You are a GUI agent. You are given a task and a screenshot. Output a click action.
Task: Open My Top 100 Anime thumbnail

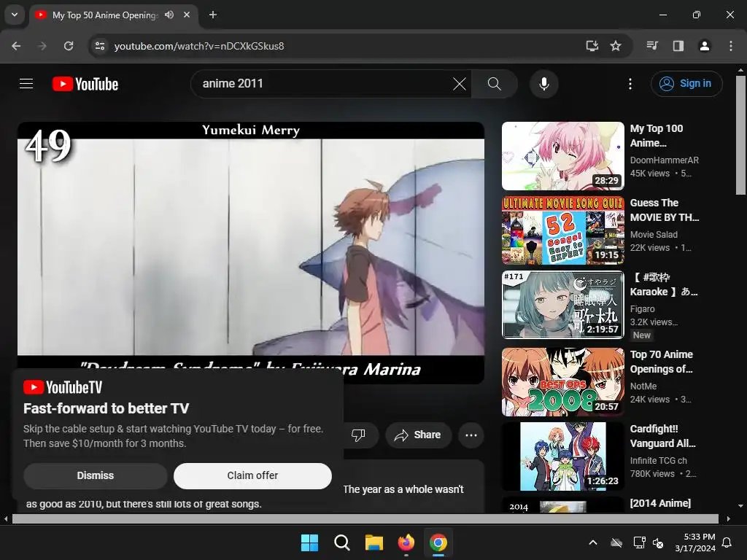[x=562, y=156]
